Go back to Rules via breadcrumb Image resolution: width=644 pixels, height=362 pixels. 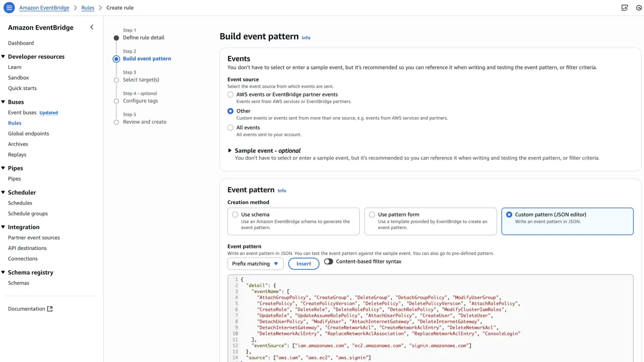(88, 8)
